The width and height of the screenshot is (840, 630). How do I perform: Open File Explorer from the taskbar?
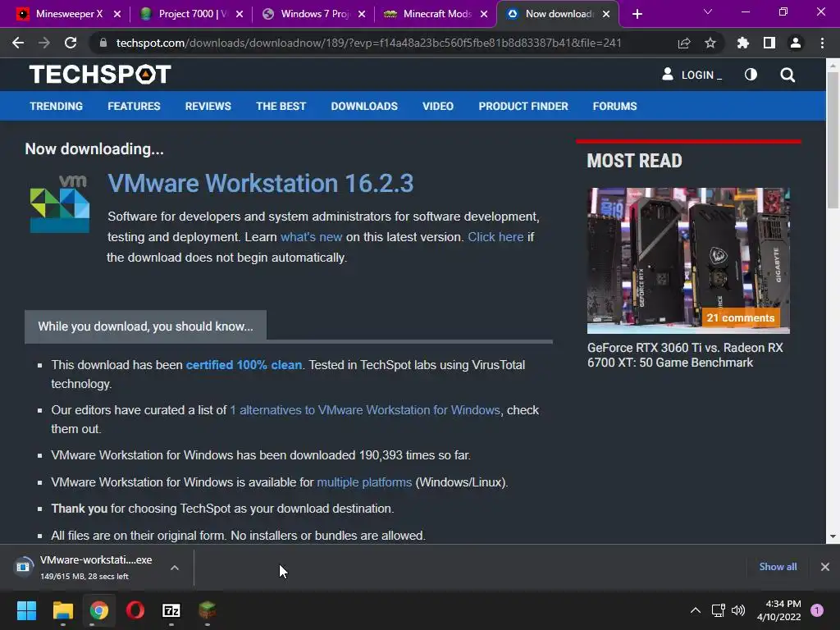tap(62, 610)
